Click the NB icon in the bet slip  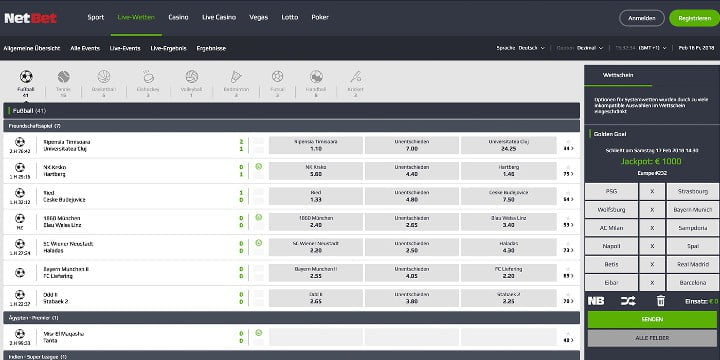coord(596,301)
